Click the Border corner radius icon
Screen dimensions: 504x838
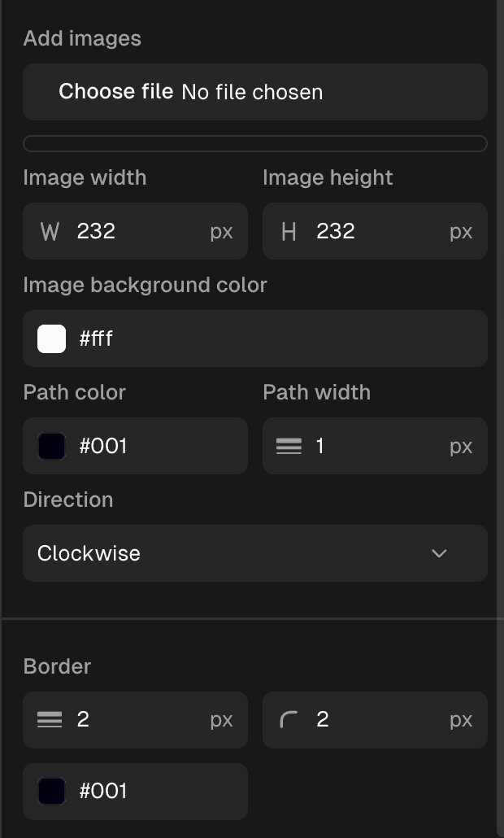(x=289, y=719)
